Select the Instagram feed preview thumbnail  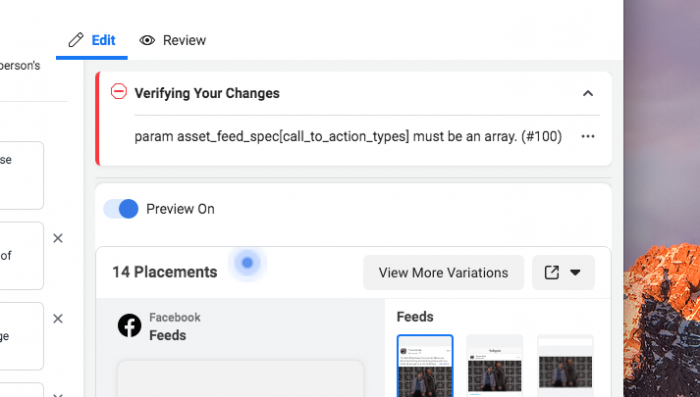(x=495, y=365)
